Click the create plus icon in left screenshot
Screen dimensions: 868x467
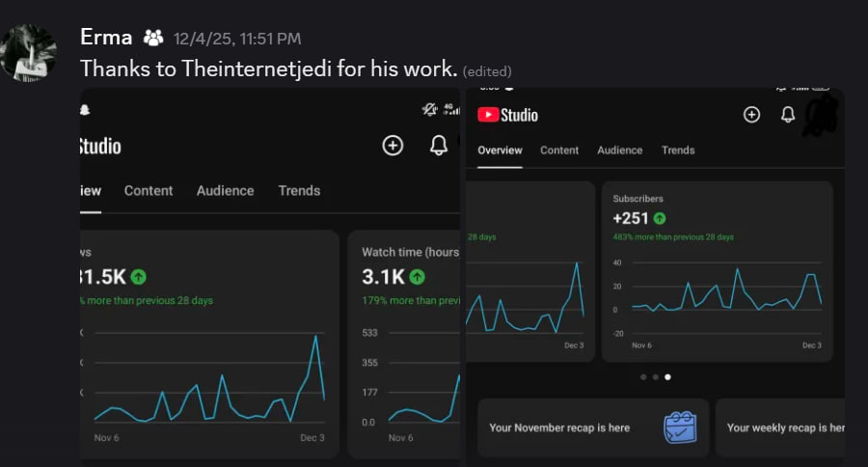point(393,146)
